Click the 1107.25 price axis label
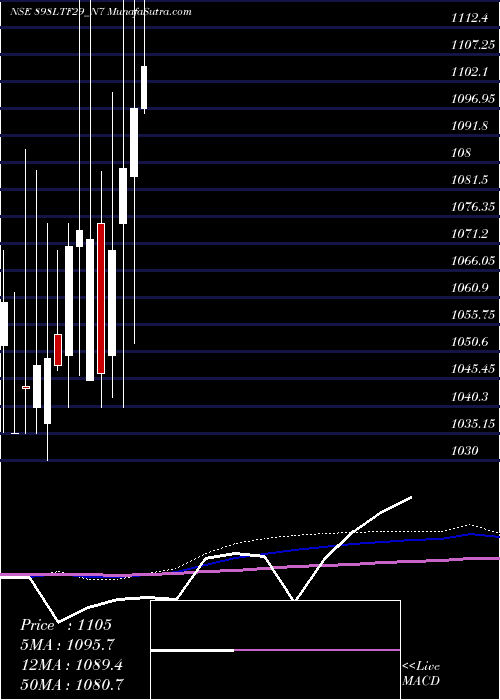500x700 pixels. 473,45
